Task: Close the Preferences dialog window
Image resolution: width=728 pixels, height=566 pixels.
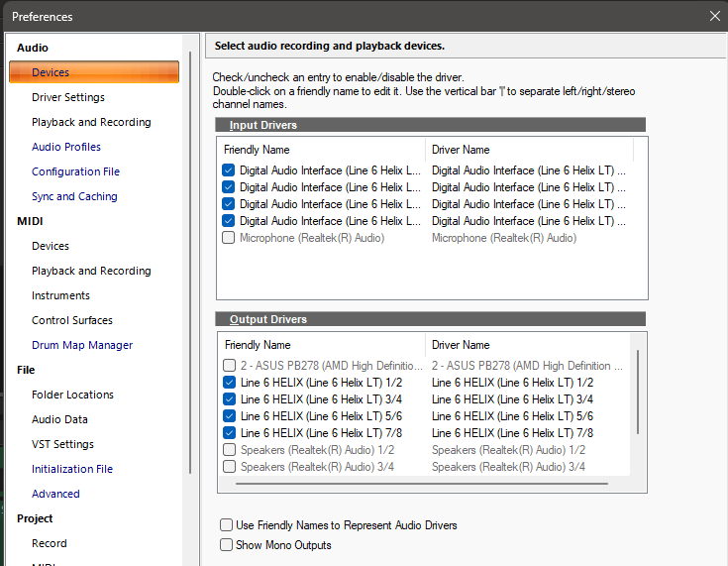Action: click(714, 16)
